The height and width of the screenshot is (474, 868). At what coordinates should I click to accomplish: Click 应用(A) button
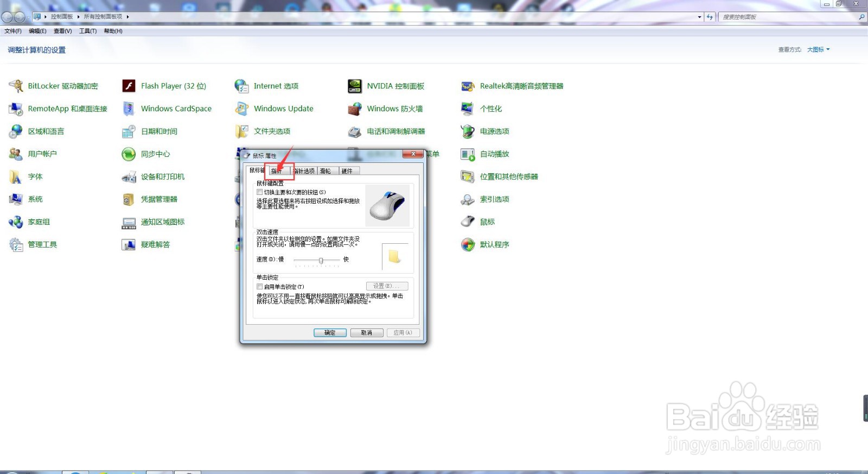coord(403,333)
